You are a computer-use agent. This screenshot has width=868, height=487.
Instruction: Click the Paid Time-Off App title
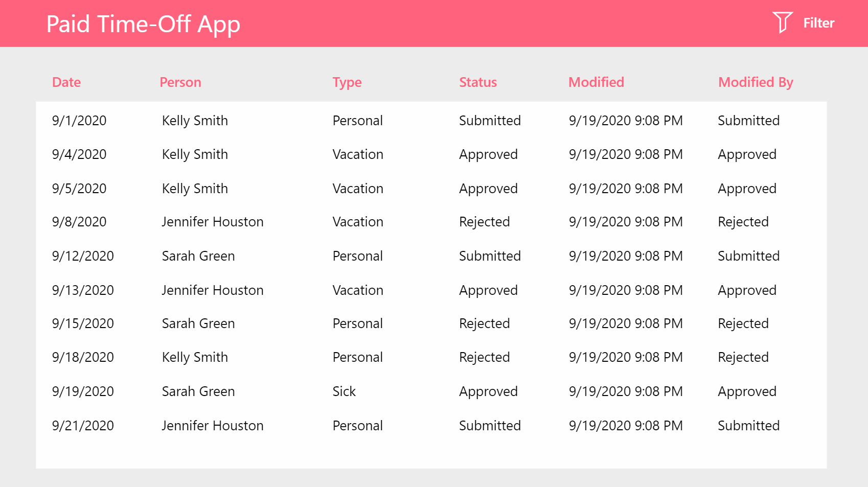point(143,24)
